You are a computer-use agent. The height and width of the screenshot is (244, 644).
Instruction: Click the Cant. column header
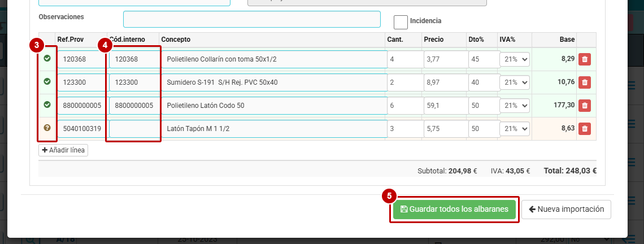click(x=395, y=40)
